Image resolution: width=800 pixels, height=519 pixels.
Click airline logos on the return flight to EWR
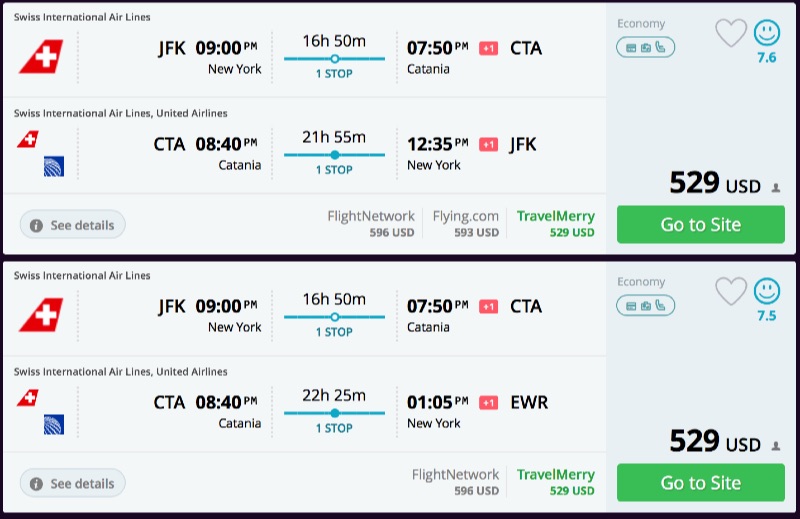click(x=40, y=411)
